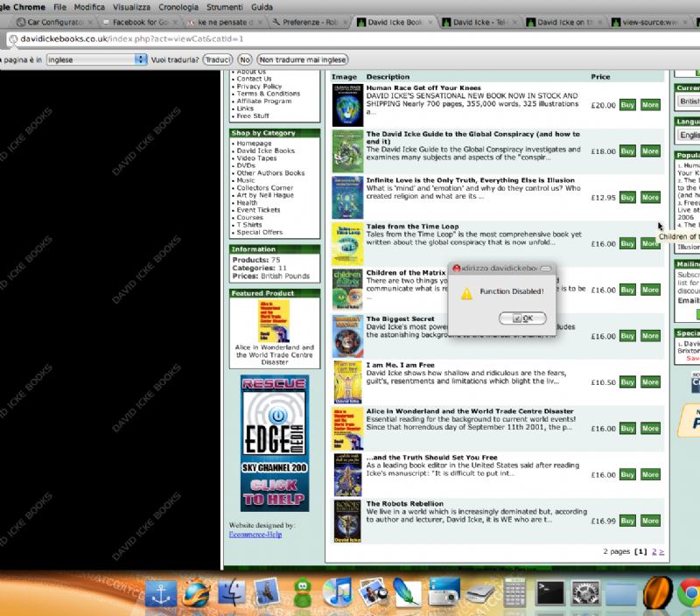Open Terminal from the Dock
Viewport: 700px width, 616px height.
(x=549, y=592)
